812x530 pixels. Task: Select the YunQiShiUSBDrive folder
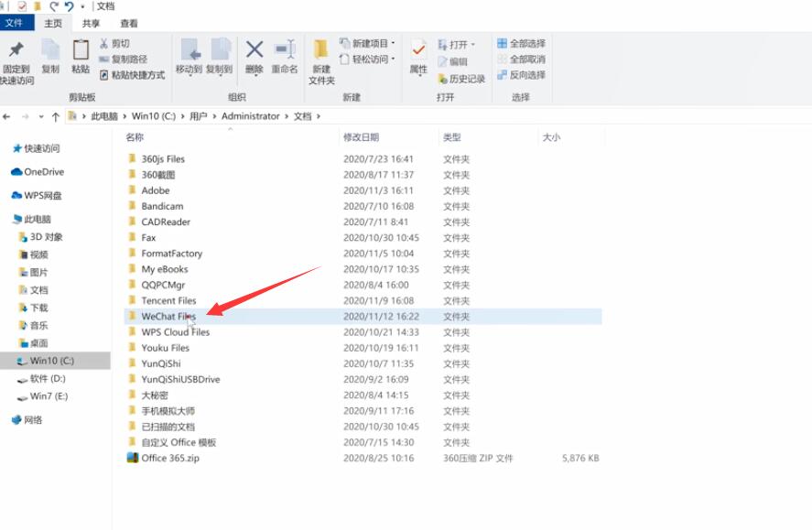tap(363, 379)
